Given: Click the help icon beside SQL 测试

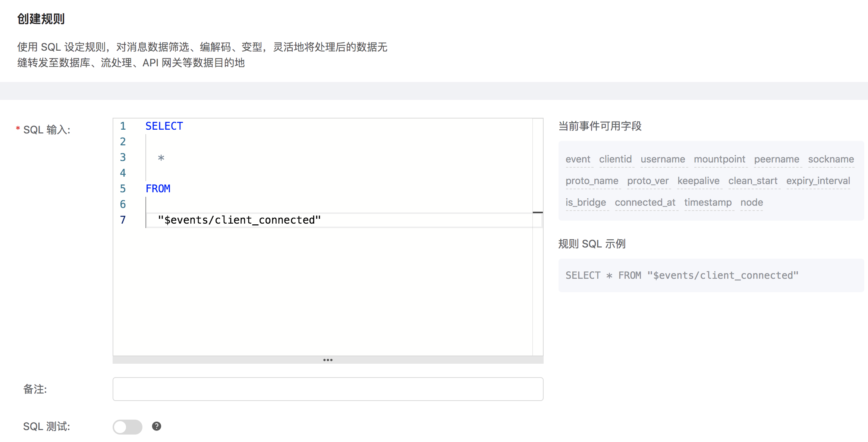Looking at the screenshot, I should 157,426.
